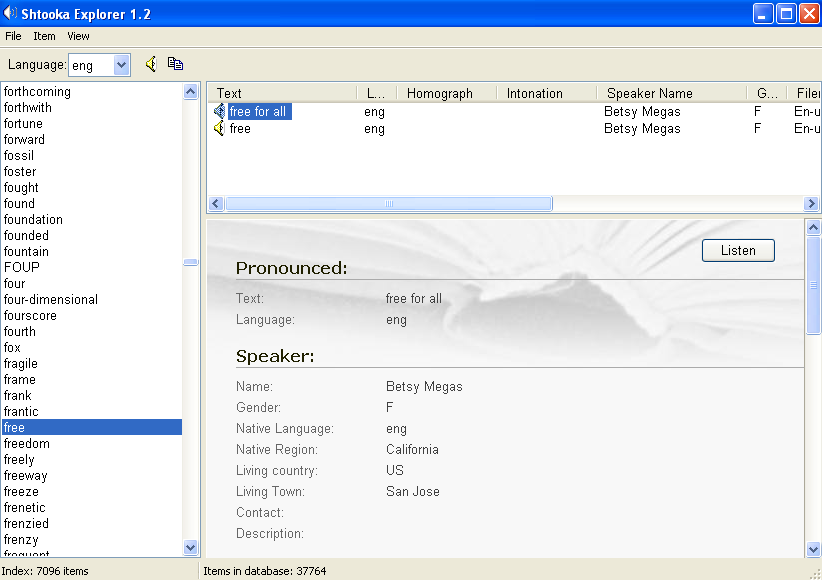The image size is (822, 580).
Task: Click the L... language column header
Action: tap(376, 93)
